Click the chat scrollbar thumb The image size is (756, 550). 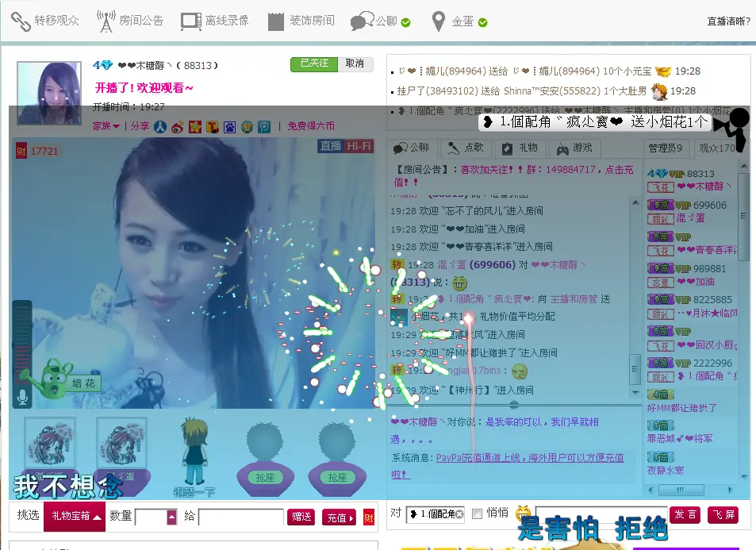click(x=635, y=369)
